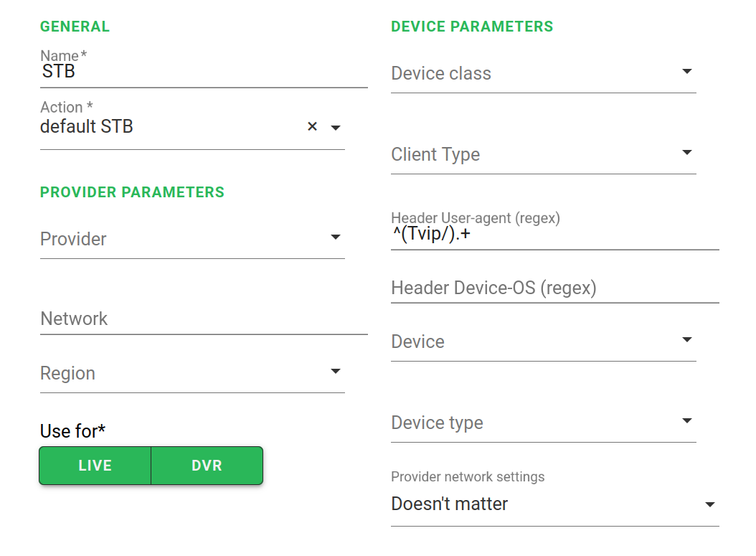The width and height of the screenshot is (756, 556).
Task: Click the Header Device-OS regex field
Action: [554, 288]
